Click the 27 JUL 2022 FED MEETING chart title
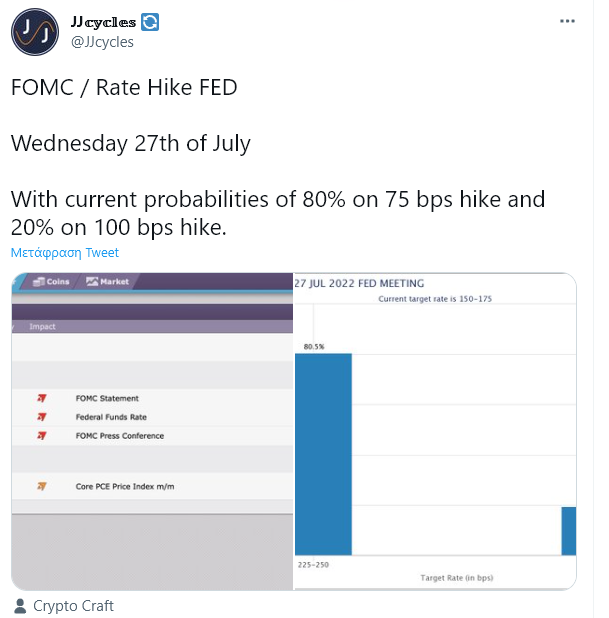Viewport: 609px width, 618px height. pyautogui.click(x=359, y=283)
